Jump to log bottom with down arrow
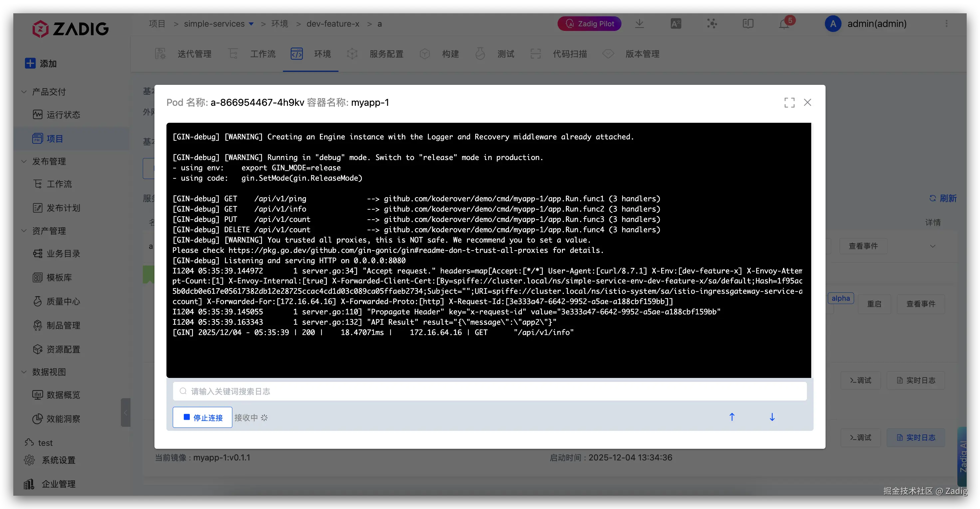Image resolution: width=980 pixels, height=509 pixels. 772,417
